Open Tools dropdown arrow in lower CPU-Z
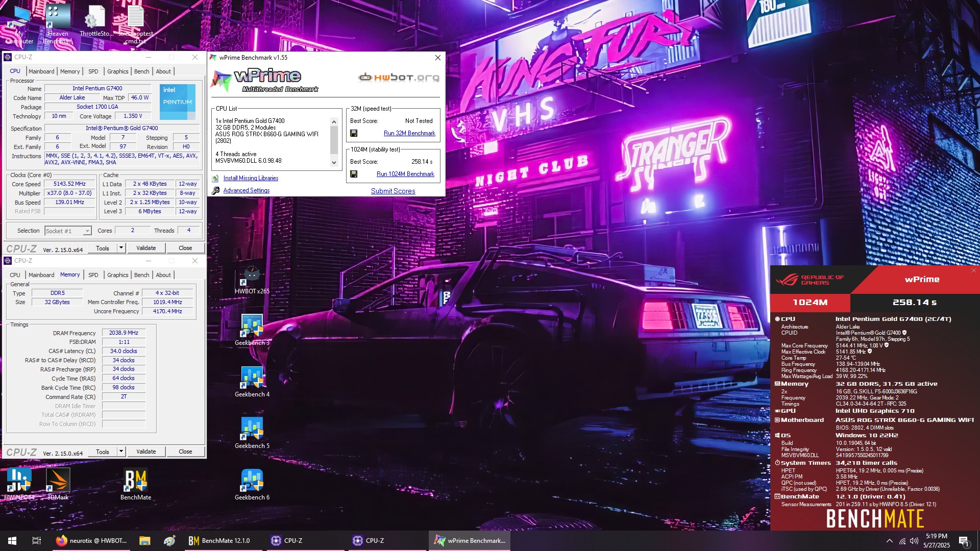 121,452
